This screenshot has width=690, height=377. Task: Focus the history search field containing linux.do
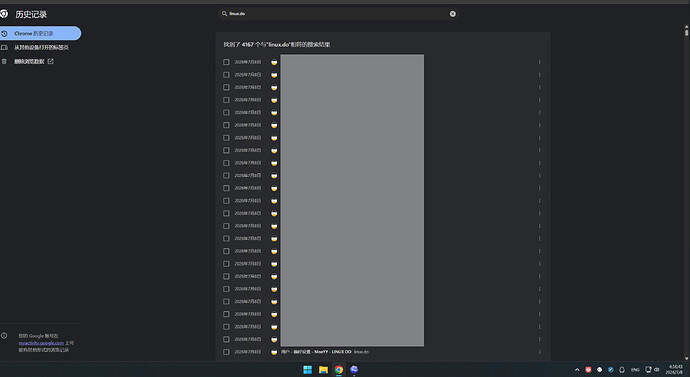(338, 14)
